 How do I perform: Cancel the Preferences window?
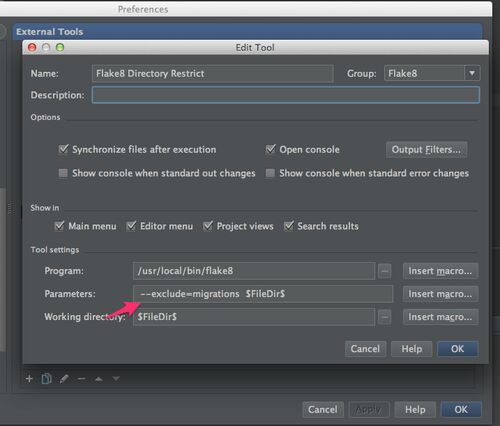point(323,410)
